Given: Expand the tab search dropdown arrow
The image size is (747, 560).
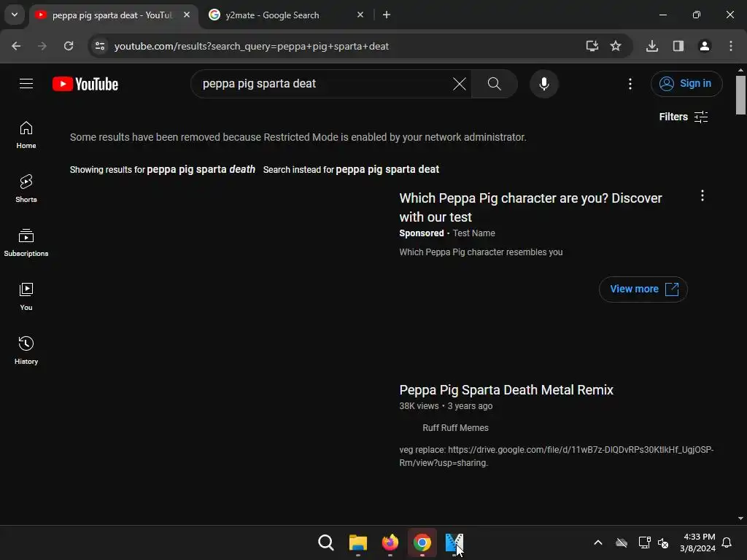Looking at the screenshot, I should [15, 15].
